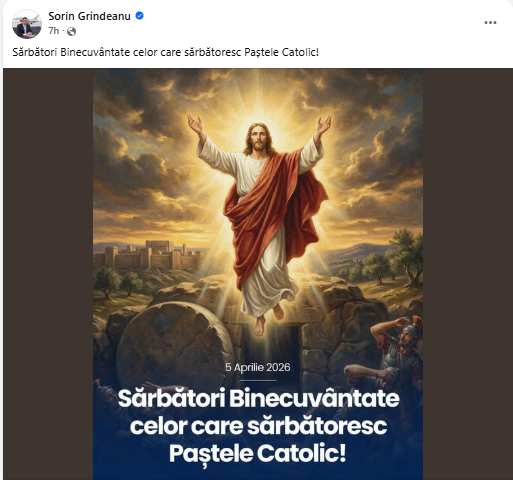
Task: Click the dark right margin beside photo
Action: coord(468,274)
